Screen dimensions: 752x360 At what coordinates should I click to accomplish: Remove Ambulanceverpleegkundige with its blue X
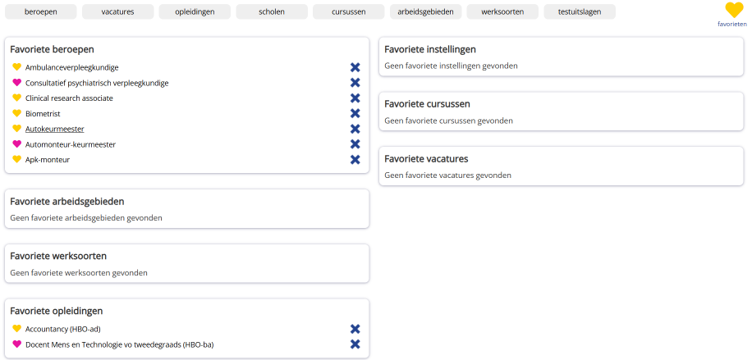point(355,67)
